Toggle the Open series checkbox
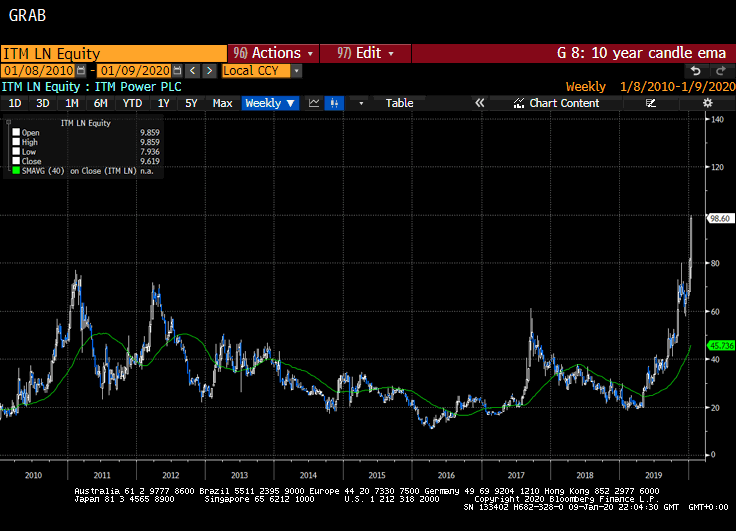736x531 pixels. point(16,132)
